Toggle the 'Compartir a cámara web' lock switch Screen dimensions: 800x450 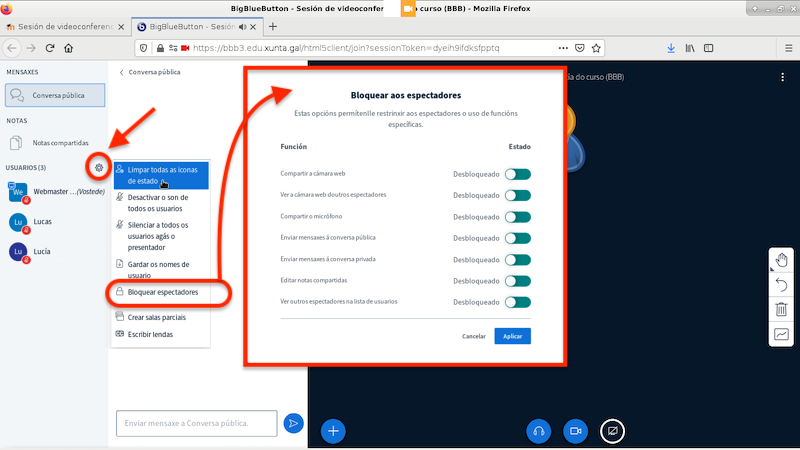coord(517,174)
